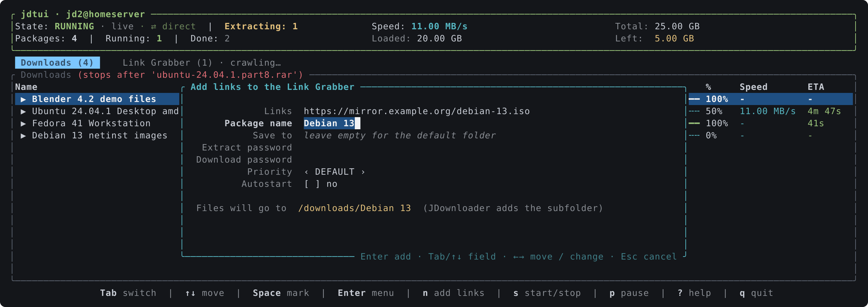Click the Save to folder field
Screen dimensions: 868x307
pyautogui.click(x=400, y=136)
